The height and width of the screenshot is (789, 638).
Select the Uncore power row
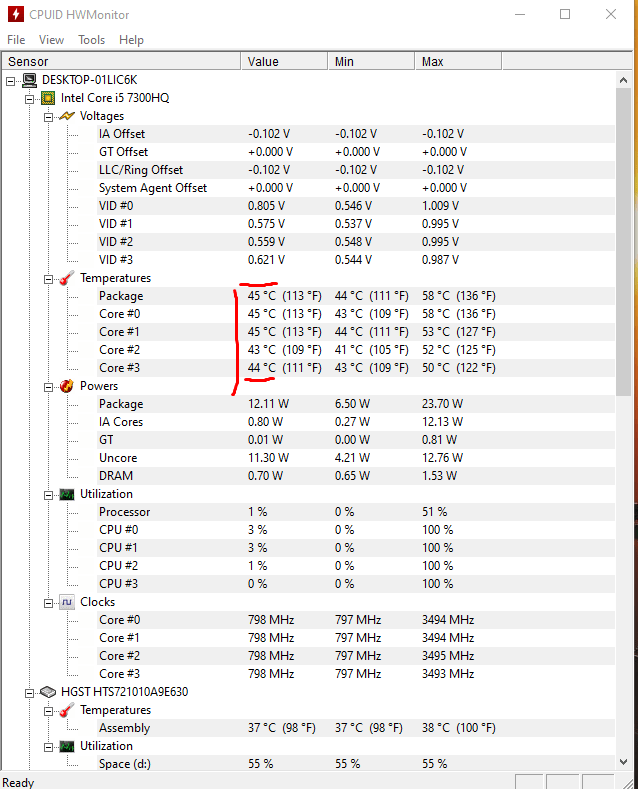[x=355, y=458]
